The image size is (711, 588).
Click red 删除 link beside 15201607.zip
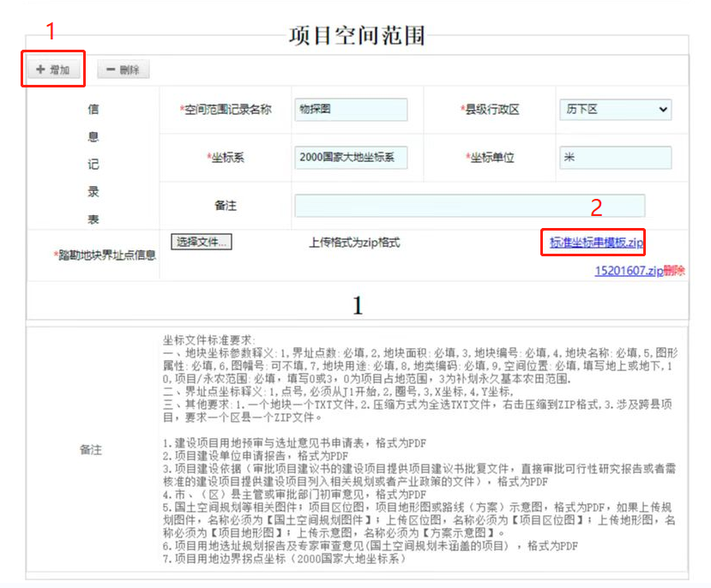point(674,270)
